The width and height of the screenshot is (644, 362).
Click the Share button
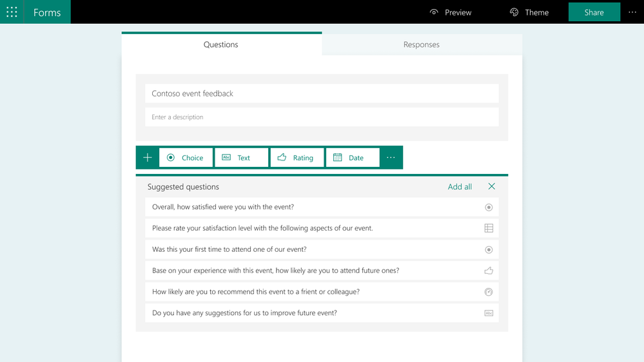pyautogui.click(x=594, y=12)
